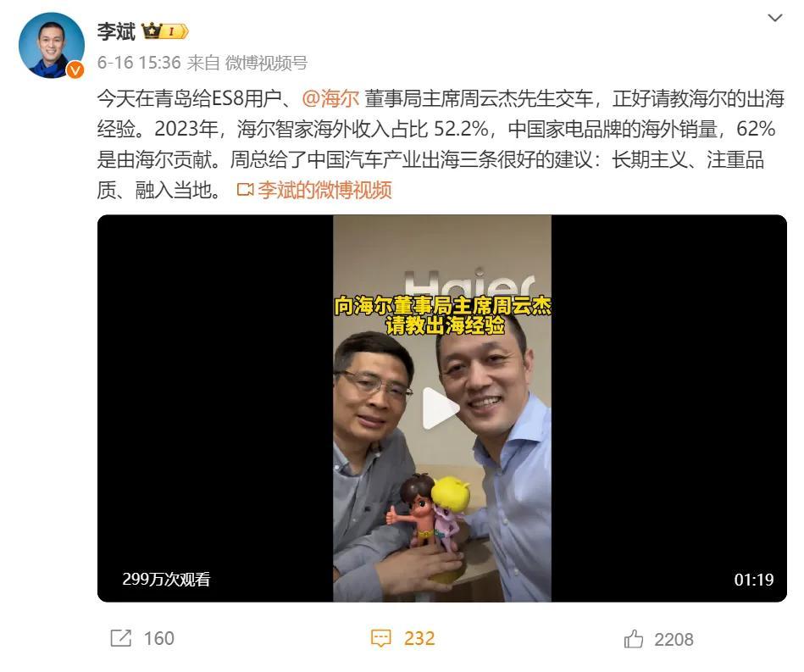Click the crown membership badge
804x672 pixels.
165,31
